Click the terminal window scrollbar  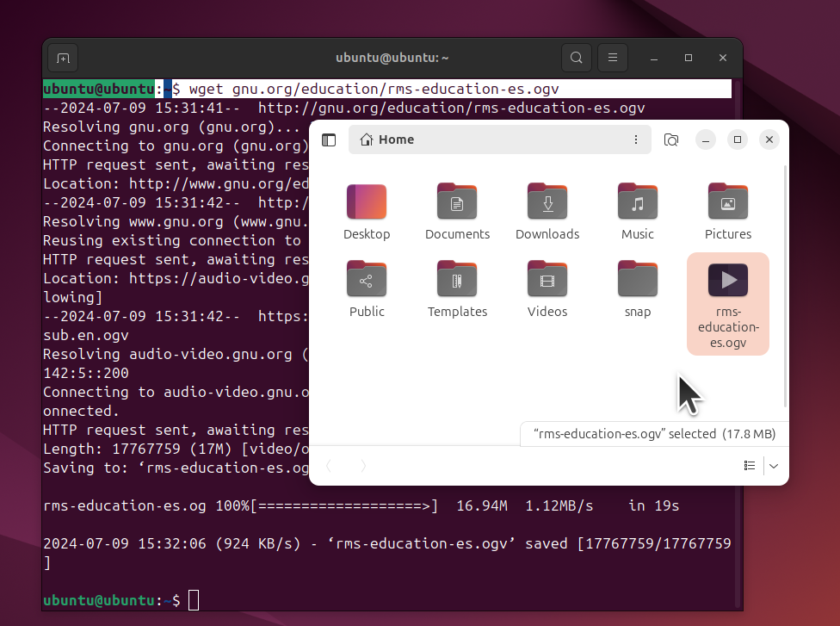pyautogui.click(x=738, y=343)
